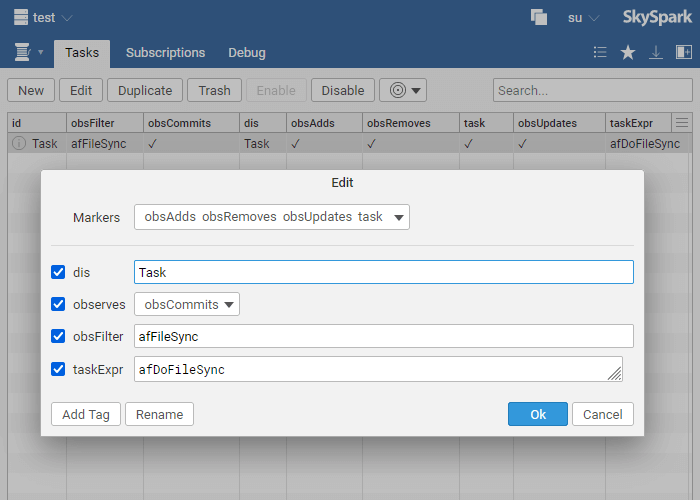Click the list view icon in tab bar
700x500 pixels.
(600, 53)
